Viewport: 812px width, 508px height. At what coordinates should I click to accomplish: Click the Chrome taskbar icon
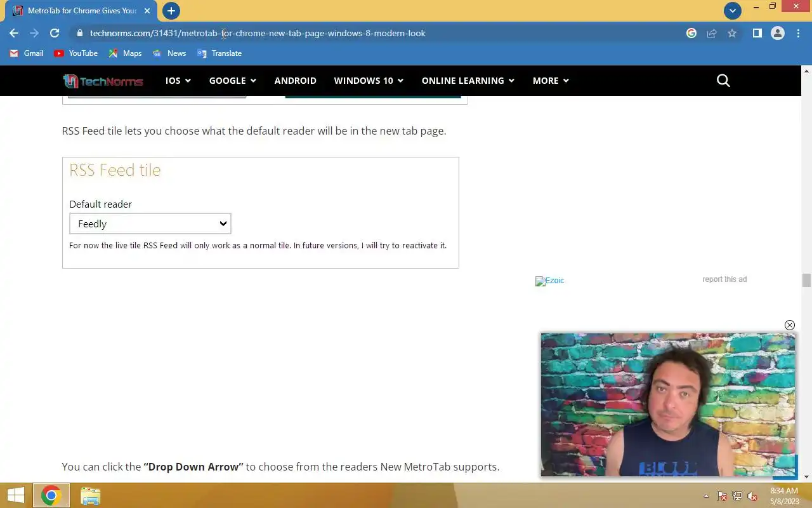tap(51, 496)
